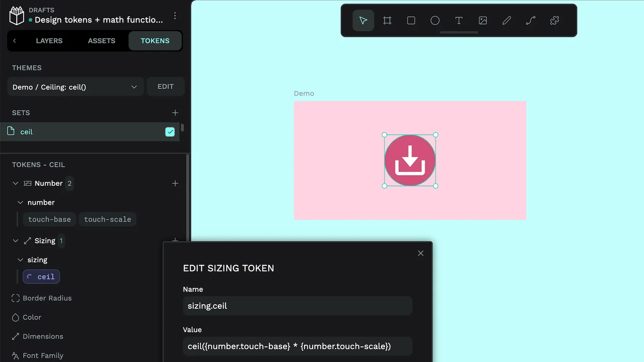Collapse the number subgroup
Viewport: 644px width, 362px height.
20,202
